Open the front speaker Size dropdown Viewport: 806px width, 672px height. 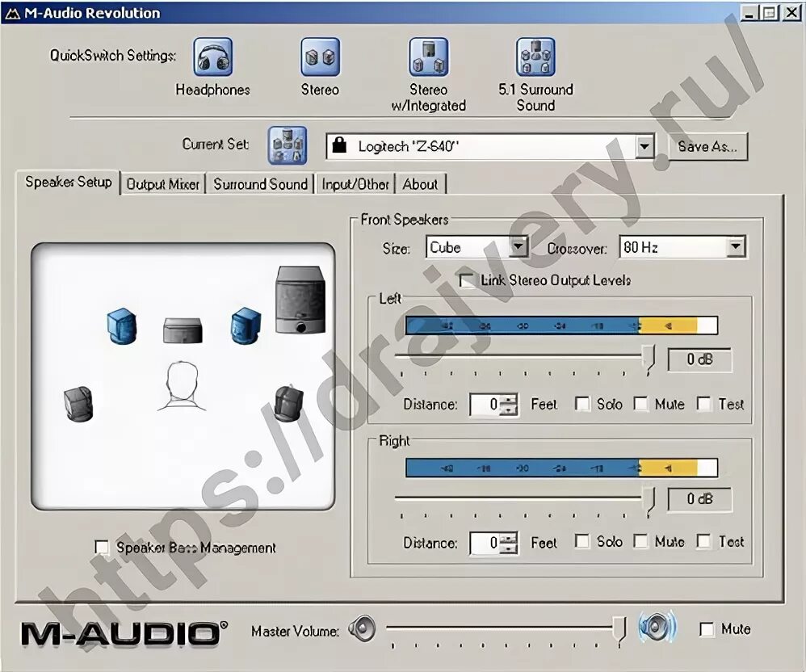point(521,247)
